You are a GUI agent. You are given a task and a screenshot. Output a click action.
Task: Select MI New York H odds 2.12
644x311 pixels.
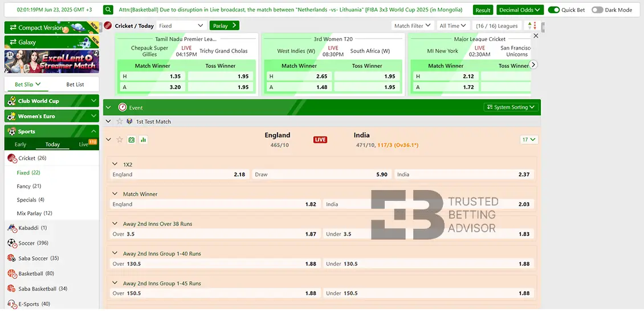click(x=445, y=76)
